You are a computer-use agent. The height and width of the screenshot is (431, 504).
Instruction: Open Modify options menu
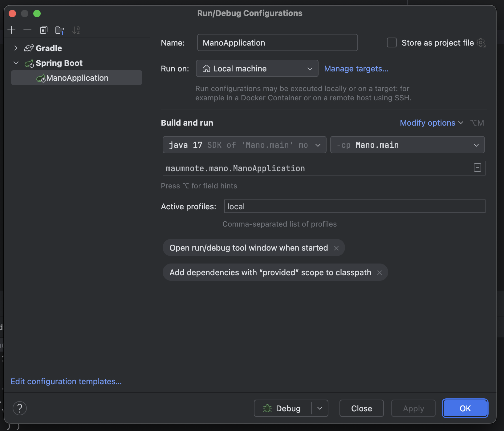(431, 123)
